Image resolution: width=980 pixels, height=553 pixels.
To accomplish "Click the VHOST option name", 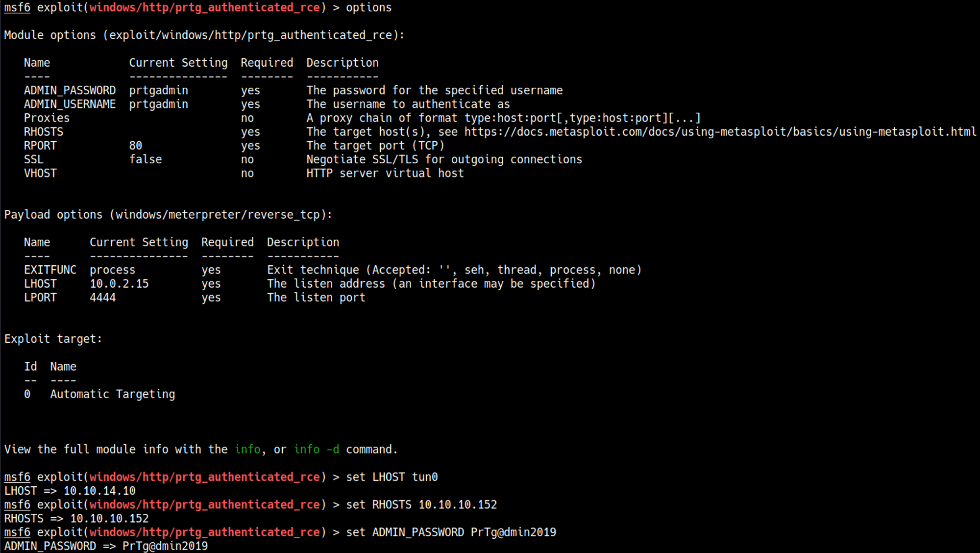I will coord(40,174).
